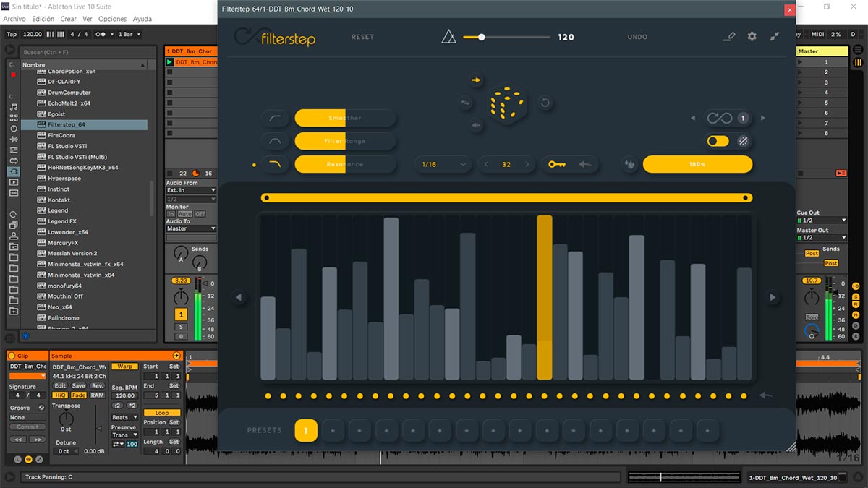Open the Audio To Master dropdown
Image resolution: width=868 pixels, height=488 pixels.
[x=191, y=228]
